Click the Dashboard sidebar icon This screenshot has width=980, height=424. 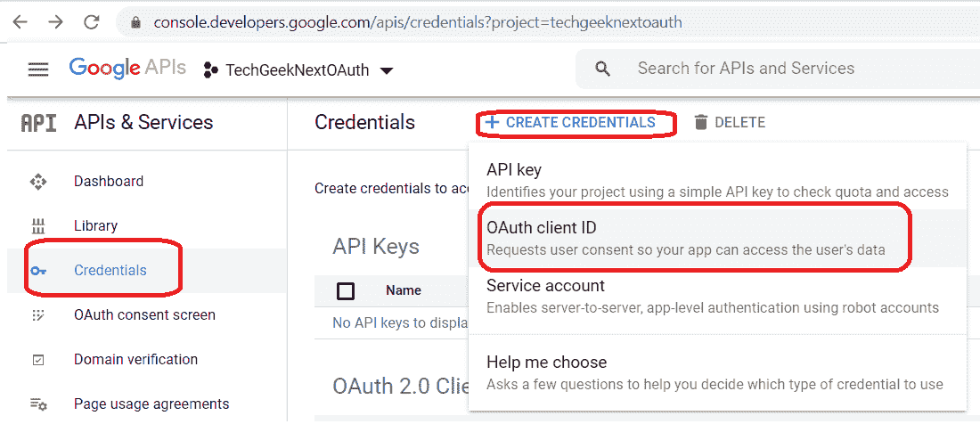pyautogui.click(x=38, y=182)
